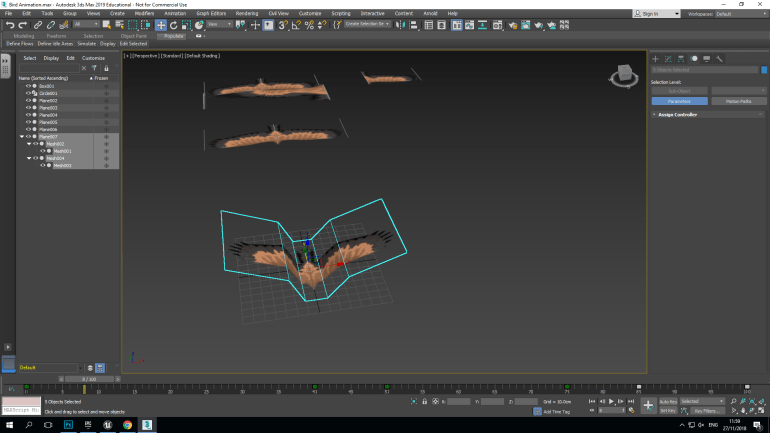
Task: Toggle visibility of Mesh001
Action: click(43, 151)
